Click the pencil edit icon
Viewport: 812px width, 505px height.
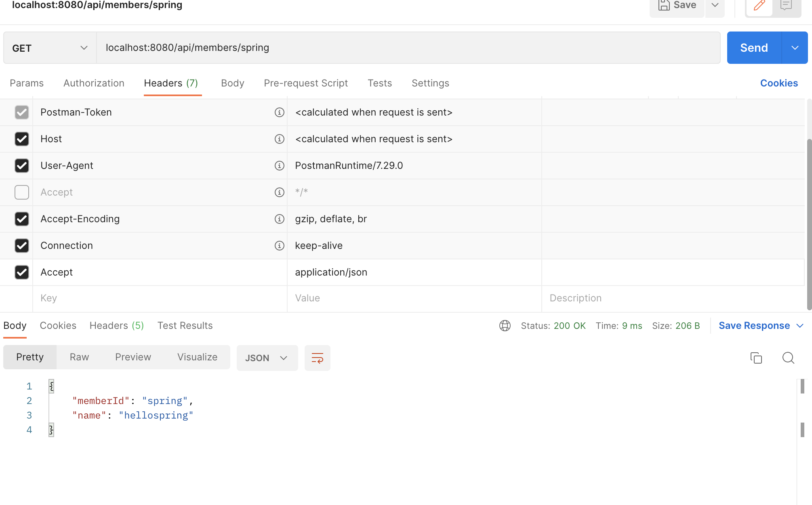[759, 6]
